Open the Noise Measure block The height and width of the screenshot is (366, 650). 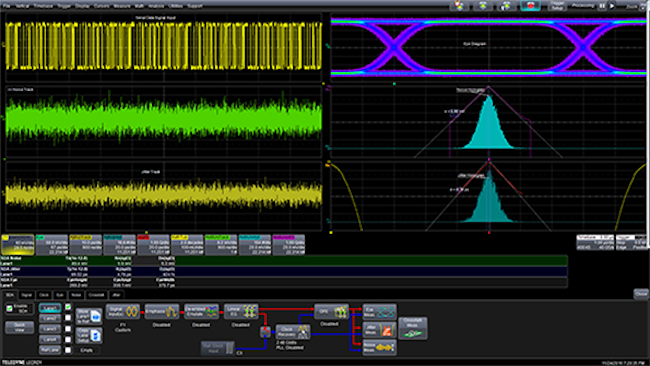coord(379,347)
